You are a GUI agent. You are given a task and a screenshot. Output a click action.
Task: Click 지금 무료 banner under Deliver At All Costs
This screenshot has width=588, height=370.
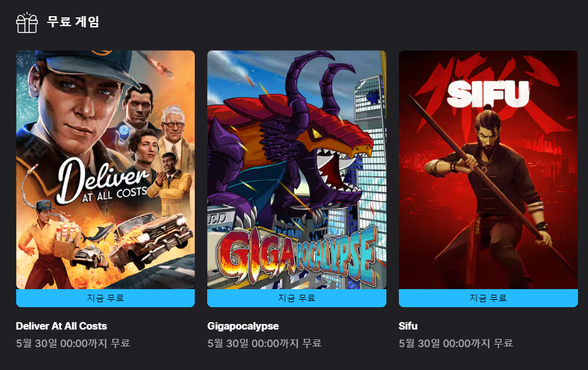105,298
